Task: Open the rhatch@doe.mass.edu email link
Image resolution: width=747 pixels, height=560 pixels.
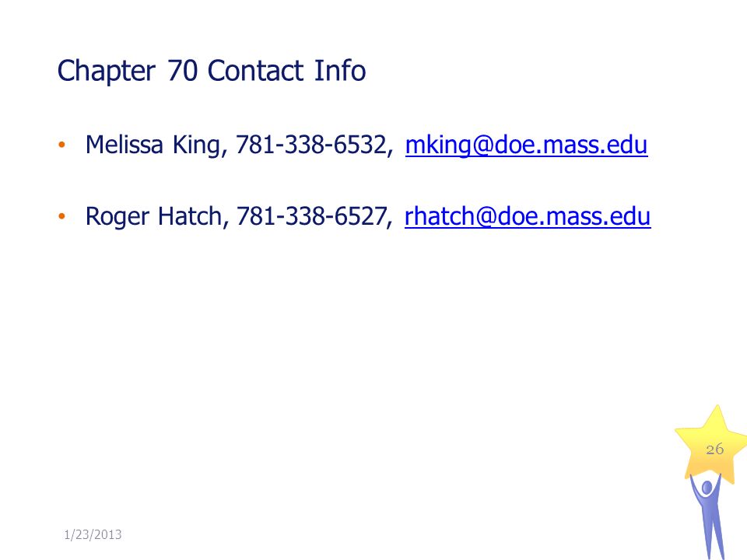Action: (x=528, y=216)
